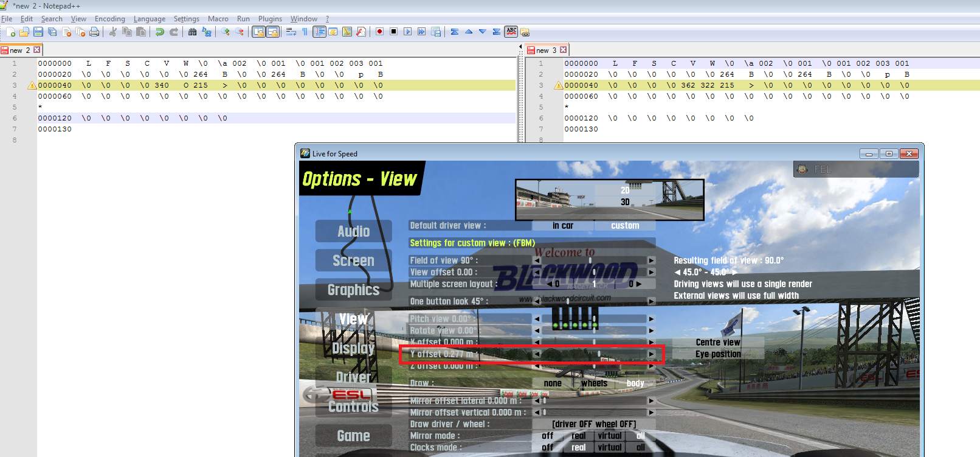Click the Centre view button
Viewport: 980px width, 457px height.
coord(718,343)
